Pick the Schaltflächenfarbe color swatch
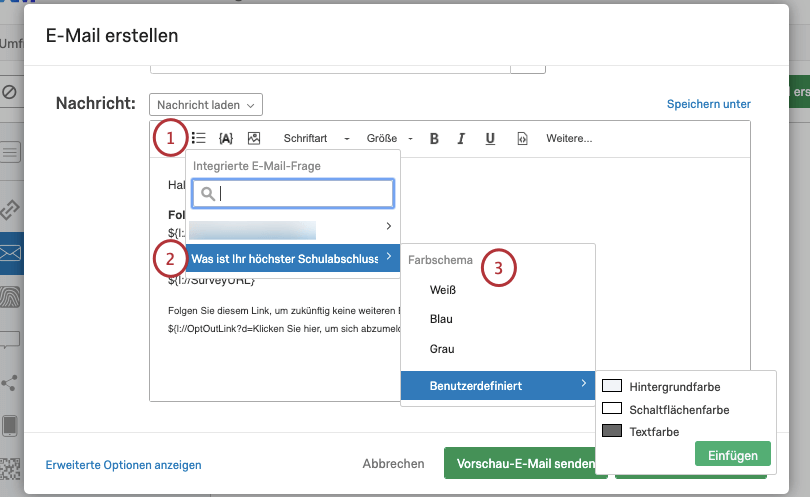 pyautogui.click(x=612, y=408)
